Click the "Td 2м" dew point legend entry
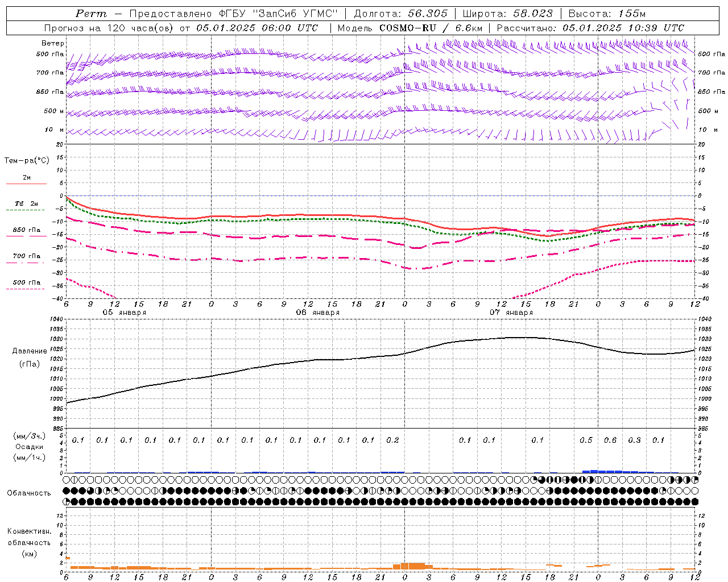The image size is (728, 582). (27, 203)
